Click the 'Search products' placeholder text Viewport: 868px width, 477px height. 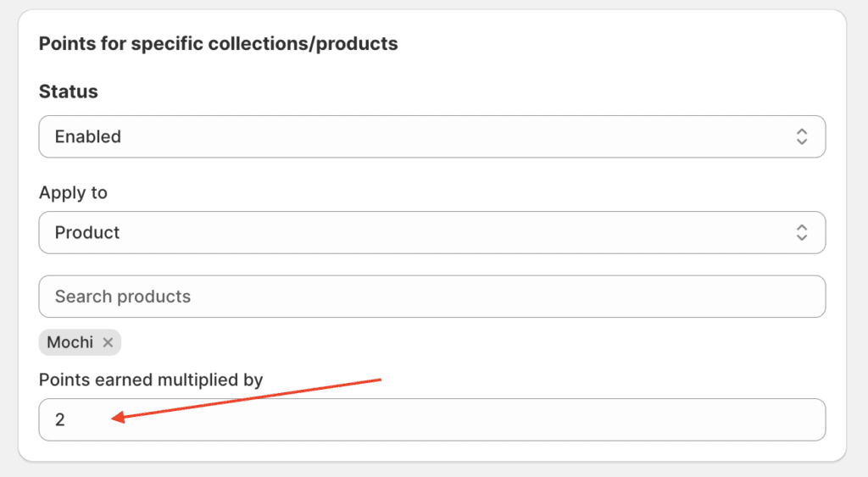123,297
